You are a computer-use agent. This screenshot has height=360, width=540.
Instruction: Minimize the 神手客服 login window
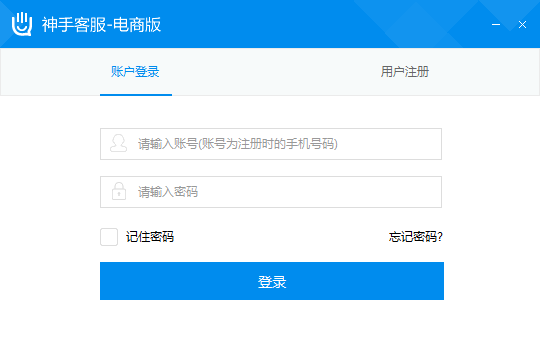[x=496, y=24]
